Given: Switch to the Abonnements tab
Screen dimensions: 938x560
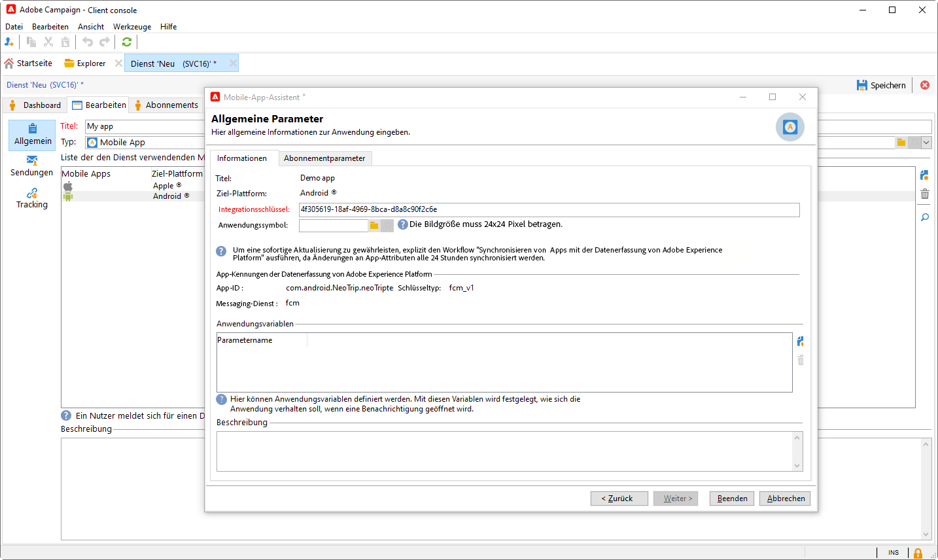Looking at the screenshot, I should pos(166,105).
